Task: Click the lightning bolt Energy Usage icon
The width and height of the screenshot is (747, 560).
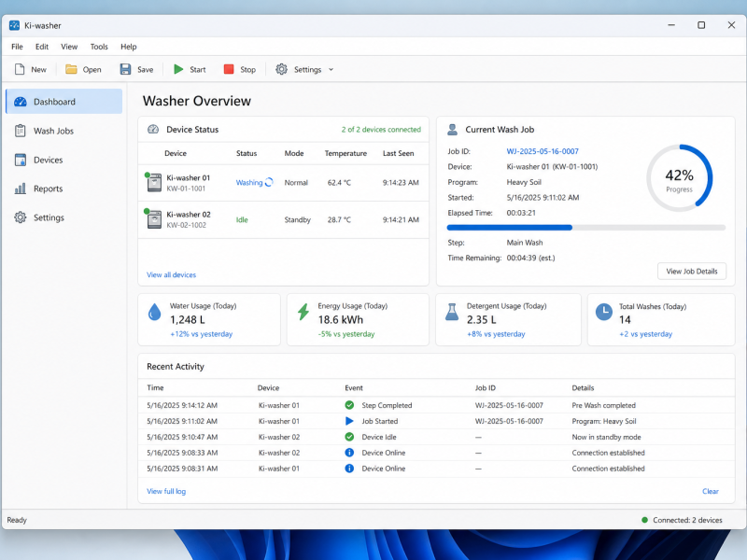Action: (303, 312)
